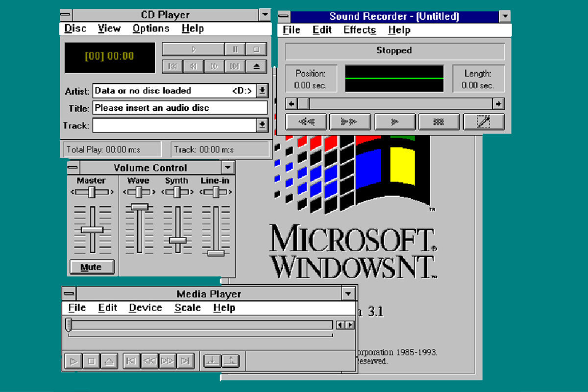Eject button in Media Player
Image resolution: width=588 pixels, height=392 pixels.
click(x=109, y=362)
